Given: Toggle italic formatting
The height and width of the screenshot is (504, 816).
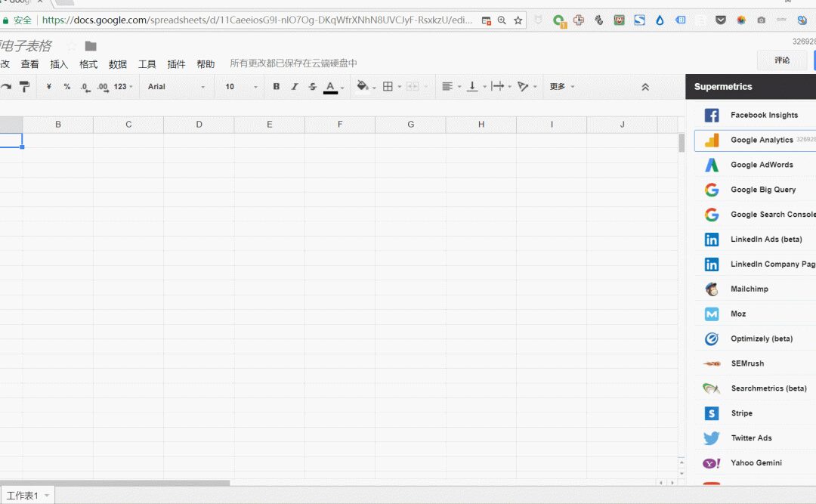Looking at the screenshot, I should [295, 86].
